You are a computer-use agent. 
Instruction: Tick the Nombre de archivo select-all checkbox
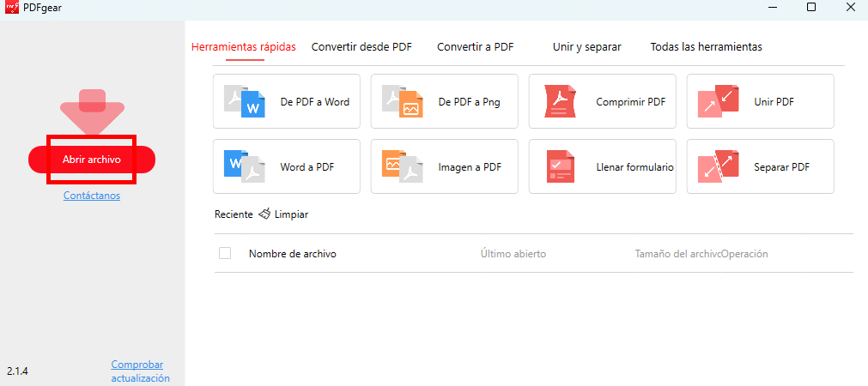[225, 253]
